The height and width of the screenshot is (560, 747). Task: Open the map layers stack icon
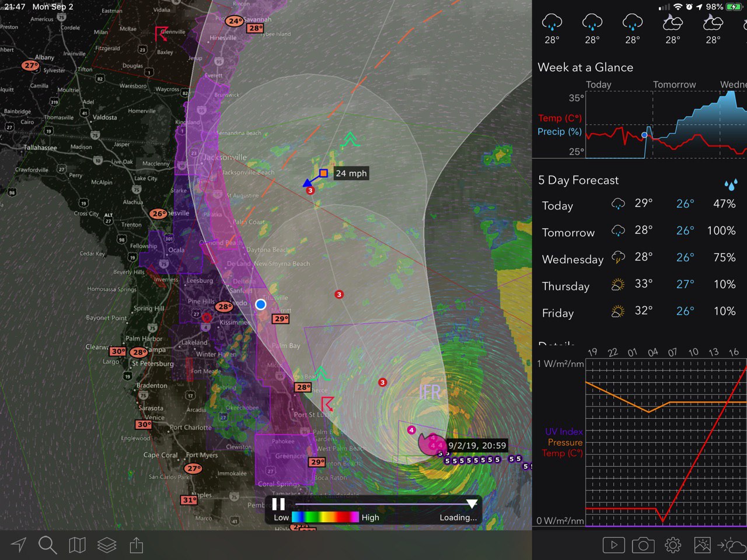(107, 545)
